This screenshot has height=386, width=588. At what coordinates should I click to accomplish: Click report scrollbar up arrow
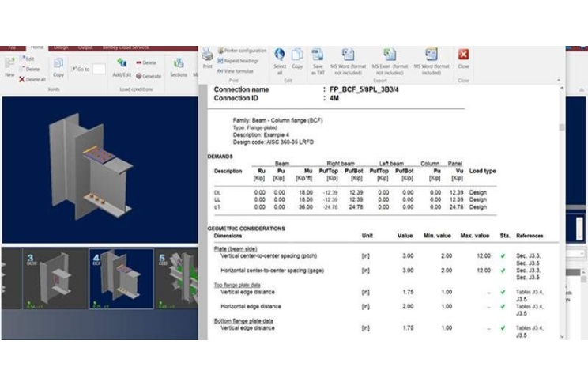click(x=562, y=88)
